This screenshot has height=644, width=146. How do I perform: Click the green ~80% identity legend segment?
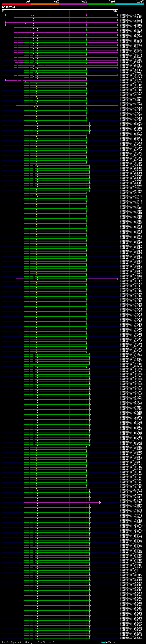click(x=101, y=4)
